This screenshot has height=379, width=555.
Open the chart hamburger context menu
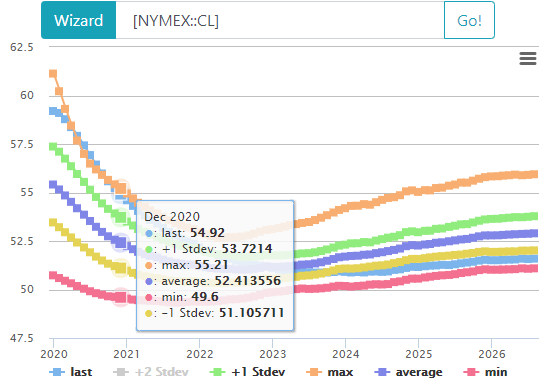(x=528, y=58)
